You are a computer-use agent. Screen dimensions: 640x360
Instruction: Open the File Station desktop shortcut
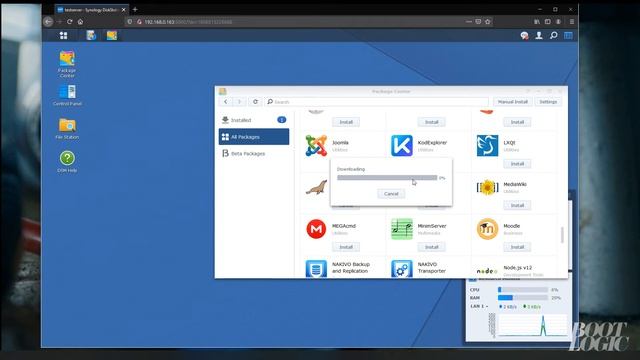pos(67,129)
